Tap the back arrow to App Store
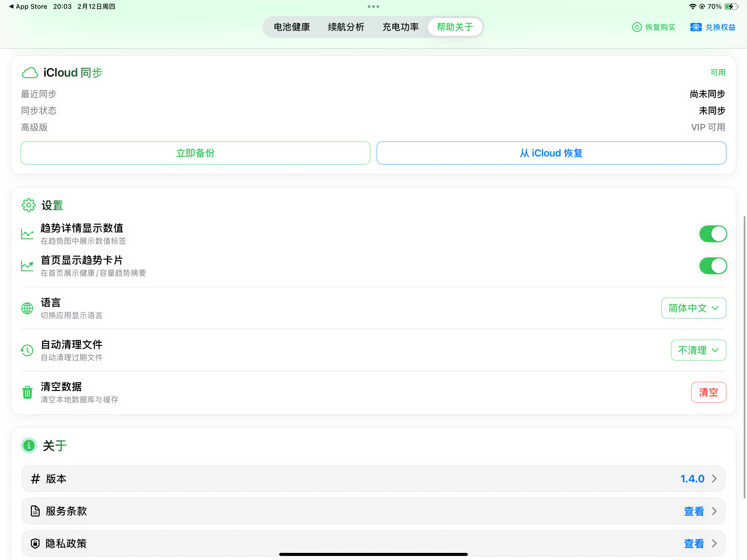 tap(11, 6)
